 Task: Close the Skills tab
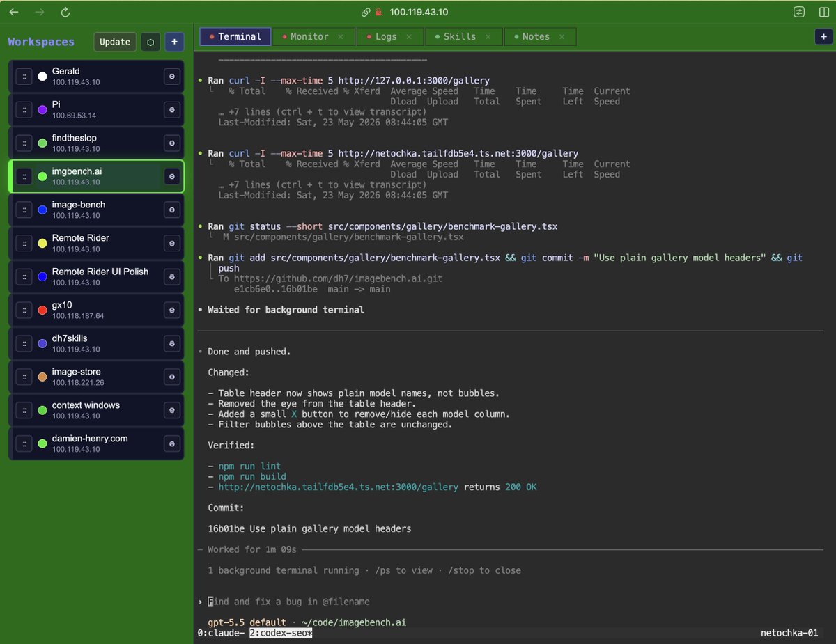[488, 36]
